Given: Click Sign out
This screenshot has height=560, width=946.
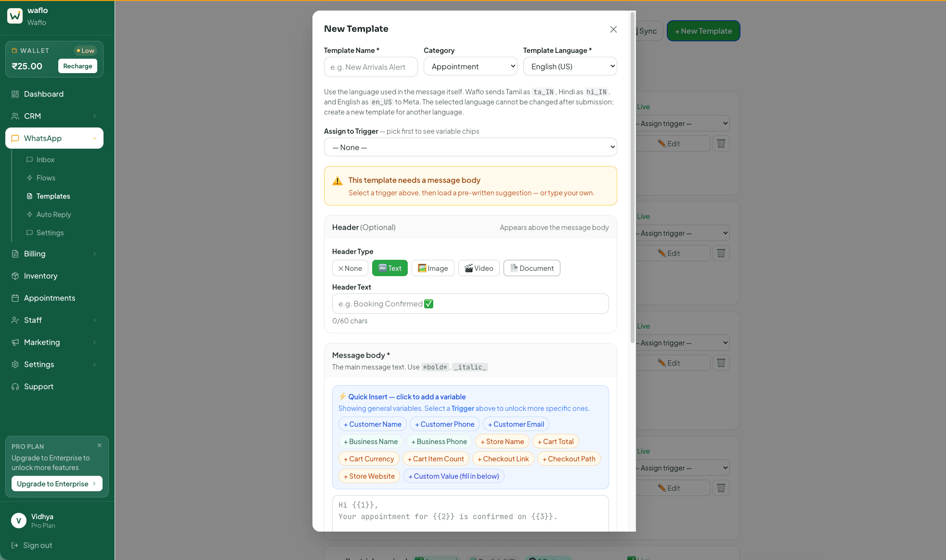Looking at the screenshot, I should point(32,545).
